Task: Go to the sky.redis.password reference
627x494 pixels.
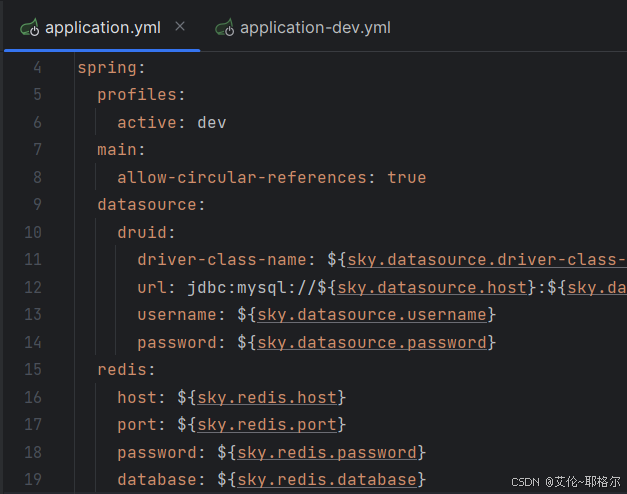Action: [x=327, y=453]
